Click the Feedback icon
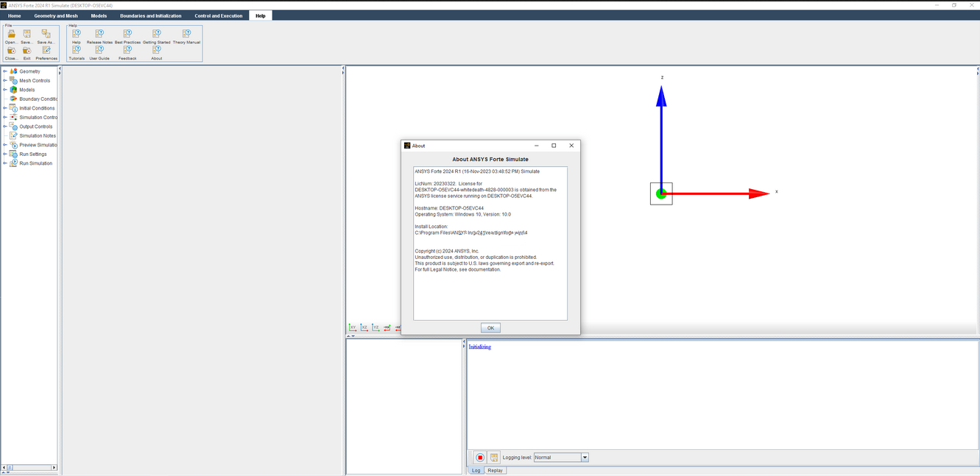This screenshot has height=476, width=980. click(127, 50)
